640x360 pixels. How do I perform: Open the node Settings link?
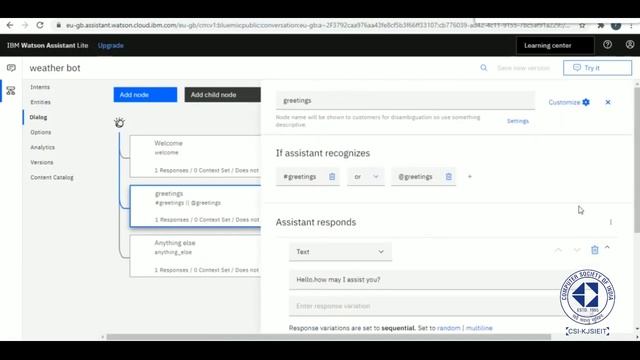tap(518, 121)
